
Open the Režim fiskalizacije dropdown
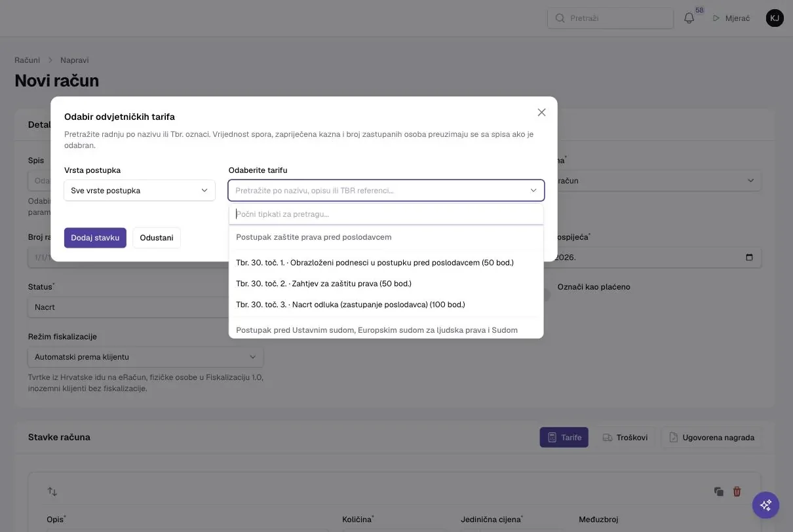(145, 357)
